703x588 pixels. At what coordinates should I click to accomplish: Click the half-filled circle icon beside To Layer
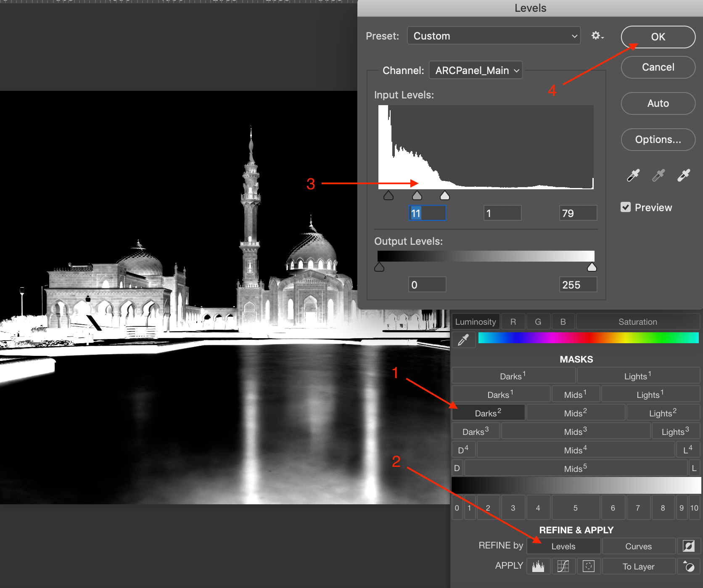pos(688,566)
